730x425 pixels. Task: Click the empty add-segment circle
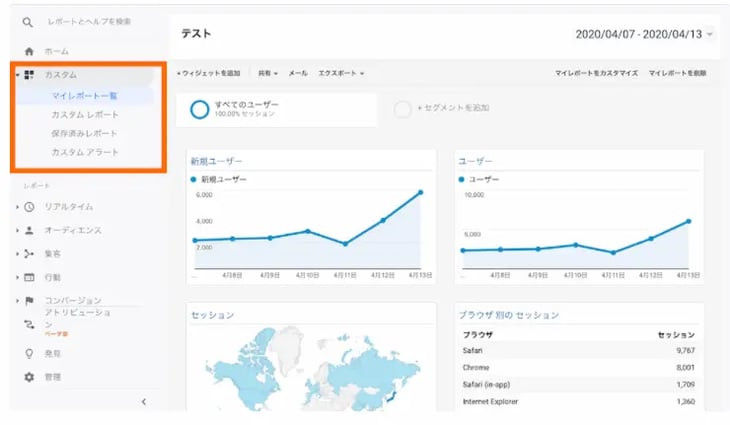(x=403, y=109)
